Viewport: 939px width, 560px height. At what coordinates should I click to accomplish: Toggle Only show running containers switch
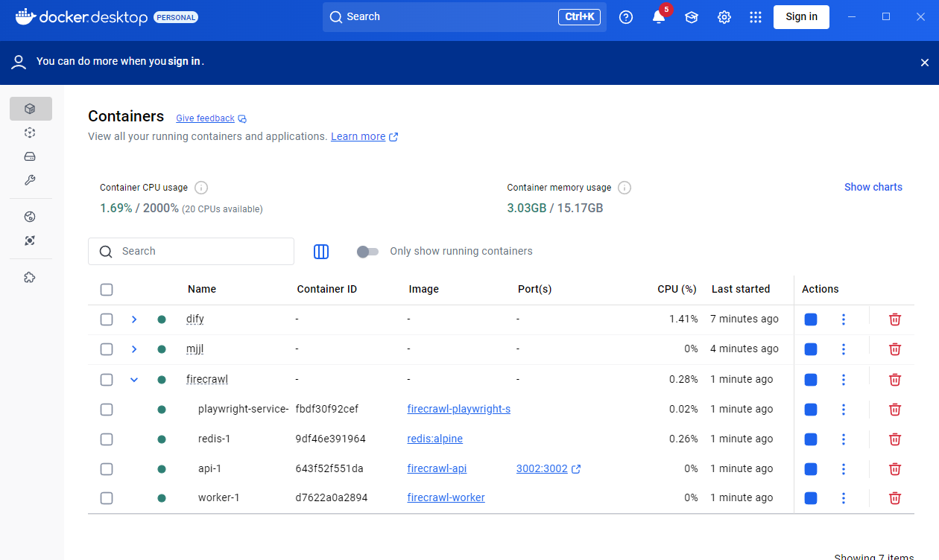point(367,252)
